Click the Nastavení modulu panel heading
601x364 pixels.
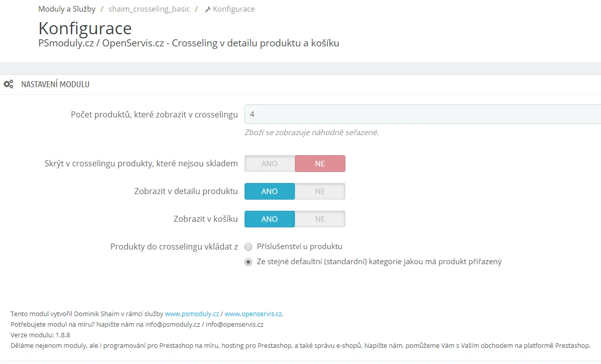tap(55, 84)
